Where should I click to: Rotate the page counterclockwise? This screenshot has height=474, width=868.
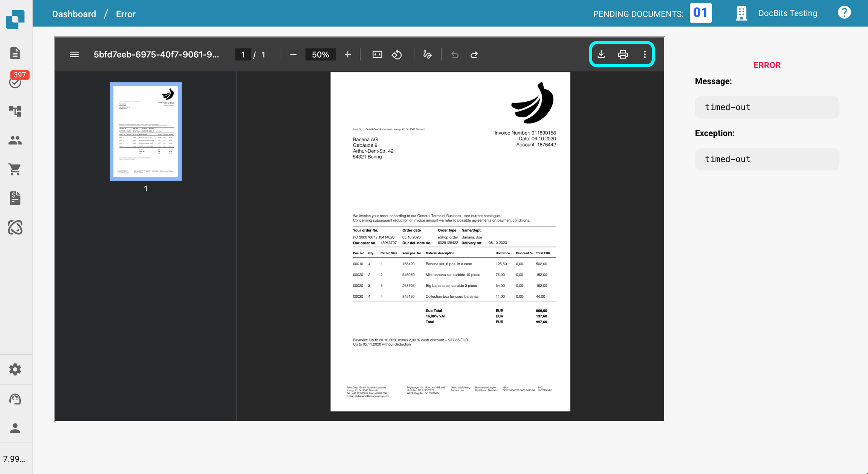397,55
